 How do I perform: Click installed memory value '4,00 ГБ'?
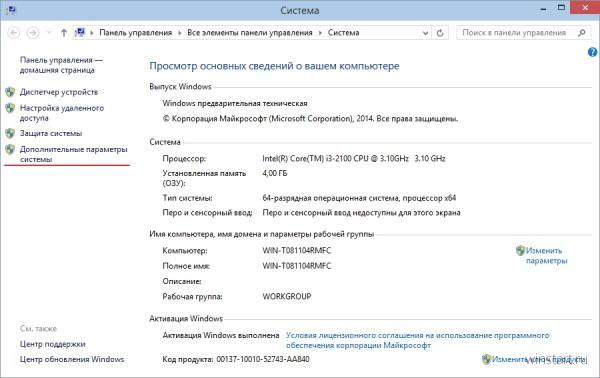tap(275, 173)
